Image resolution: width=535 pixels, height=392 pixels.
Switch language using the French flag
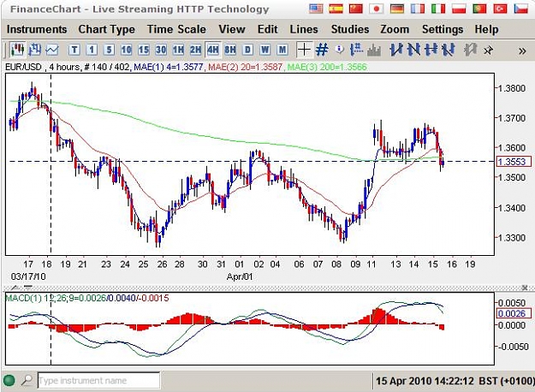pyautogui.click(x=418, y=9)
